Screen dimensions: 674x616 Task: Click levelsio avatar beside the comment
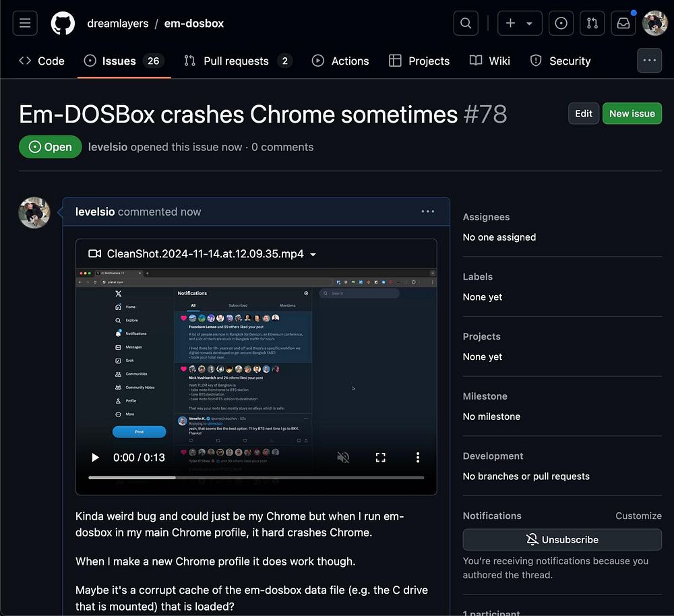coord(34,213)
